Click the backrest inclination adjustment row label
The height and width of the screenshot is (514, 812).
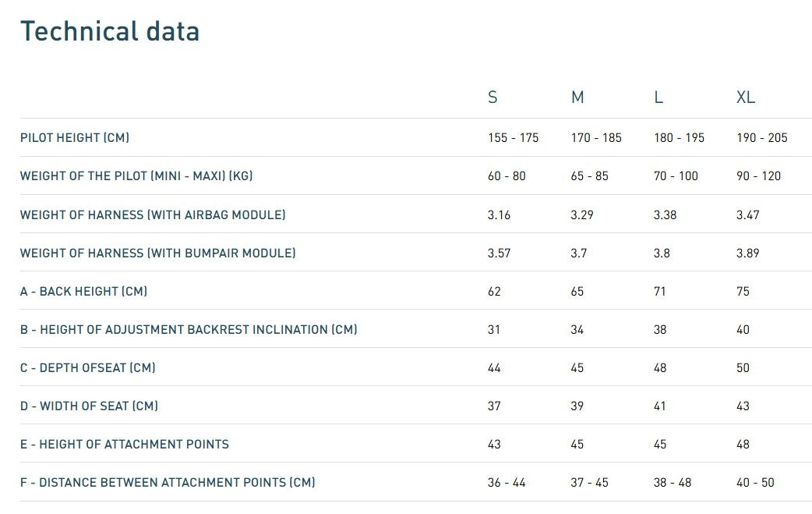[x=189, y=329]
